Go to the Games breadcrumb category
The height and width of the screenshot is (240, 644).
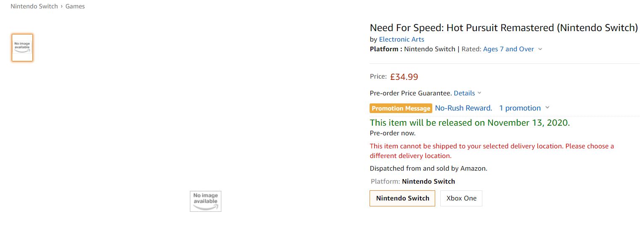click(75, 6)
